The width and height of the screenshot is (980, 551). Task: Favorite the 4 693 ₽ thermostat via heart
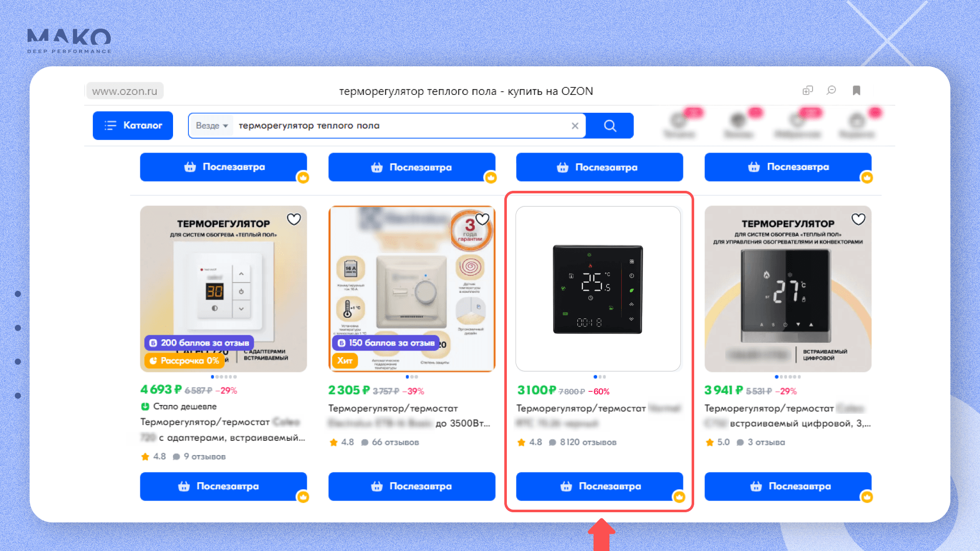point(293,219)
